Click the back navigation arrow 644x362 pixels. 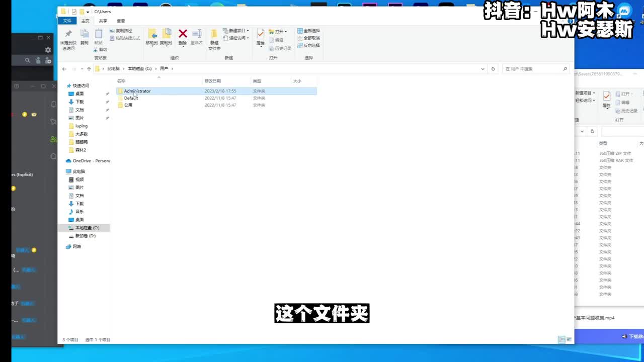point(64,69)
